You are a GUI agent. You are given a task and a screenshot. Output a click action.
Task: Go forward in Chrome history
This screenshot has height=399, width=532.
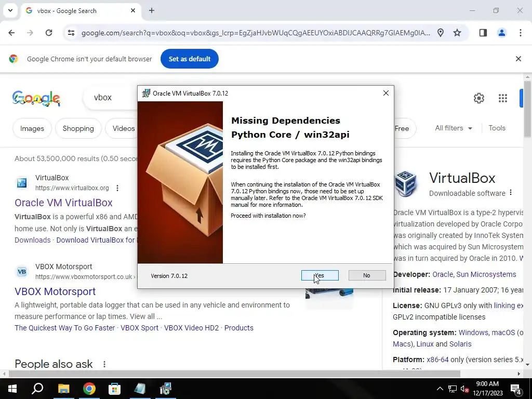click(30, 33)
